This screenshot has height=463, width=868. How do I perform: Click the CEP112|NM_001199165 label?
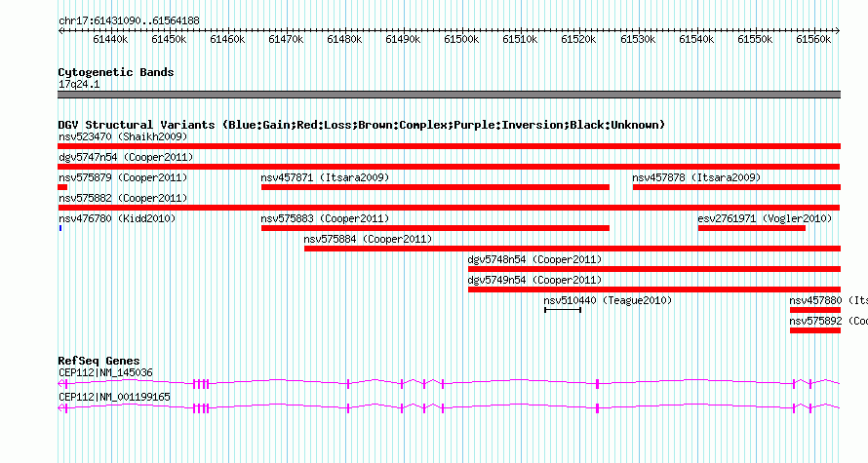click(114, 397)
